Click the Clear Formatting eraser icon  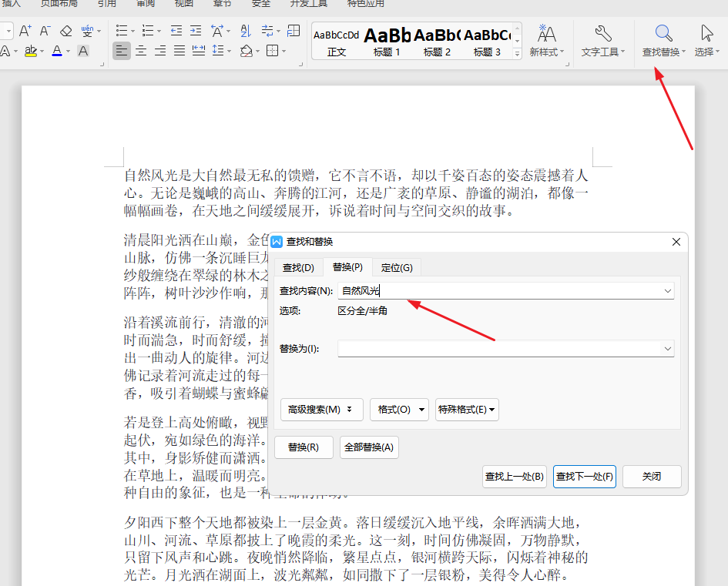pos(65,31)
